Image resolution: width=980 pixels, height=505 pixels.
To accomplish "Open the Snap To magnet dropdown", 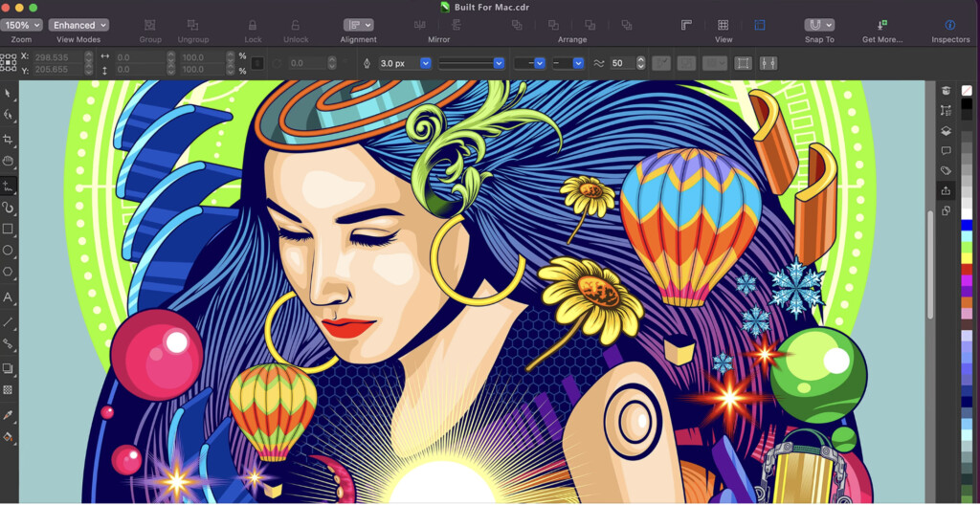I will pos(819,25).
